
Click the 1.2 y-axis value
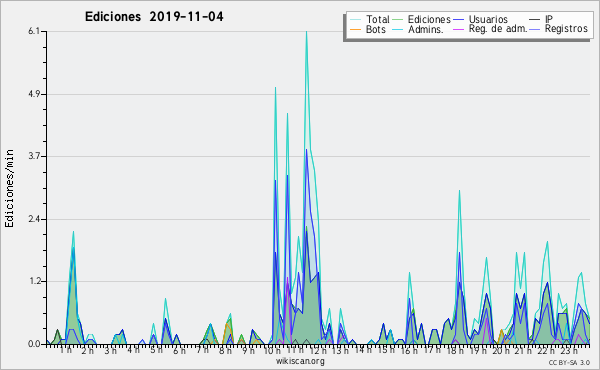point(34,282)
